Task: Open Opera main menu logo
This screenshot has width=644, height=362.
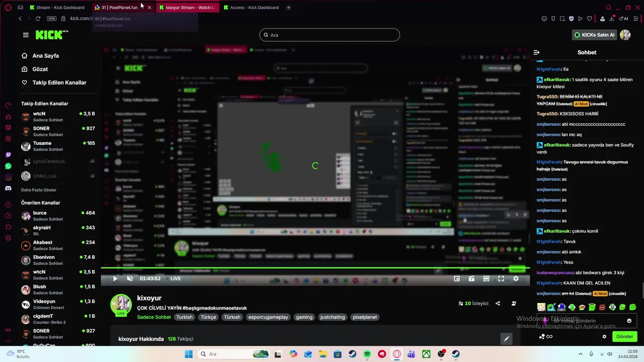Action: point(8,8)
